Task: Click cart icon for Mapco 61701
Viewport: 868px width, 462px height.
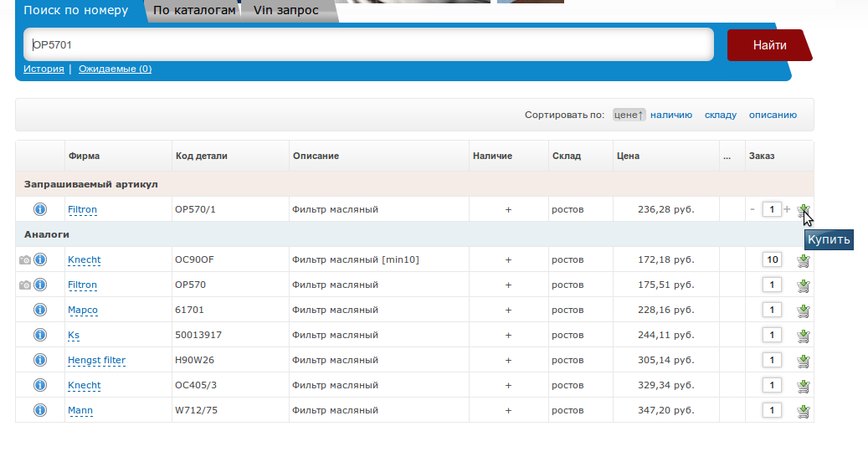Action: click(804, 311)
